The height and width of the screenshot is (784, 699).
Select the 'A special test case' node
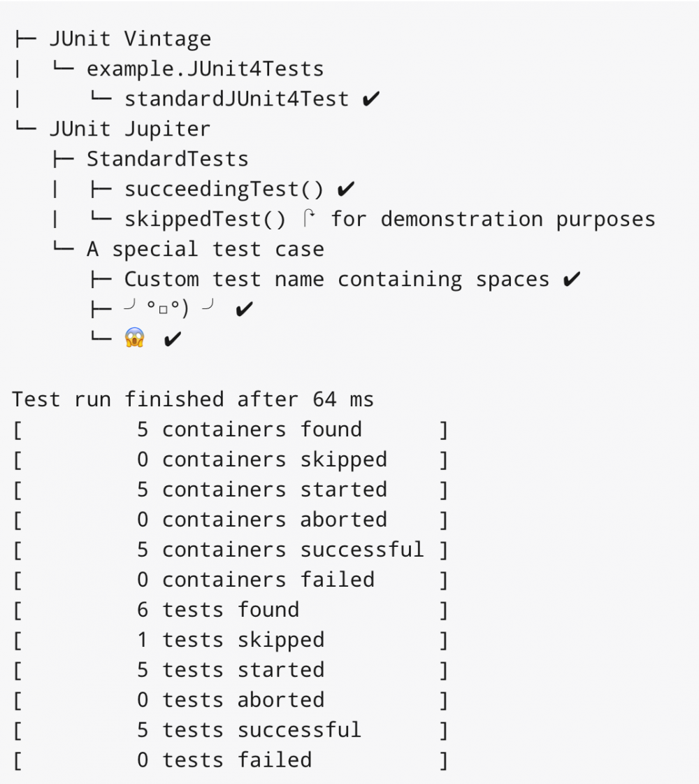205,250
